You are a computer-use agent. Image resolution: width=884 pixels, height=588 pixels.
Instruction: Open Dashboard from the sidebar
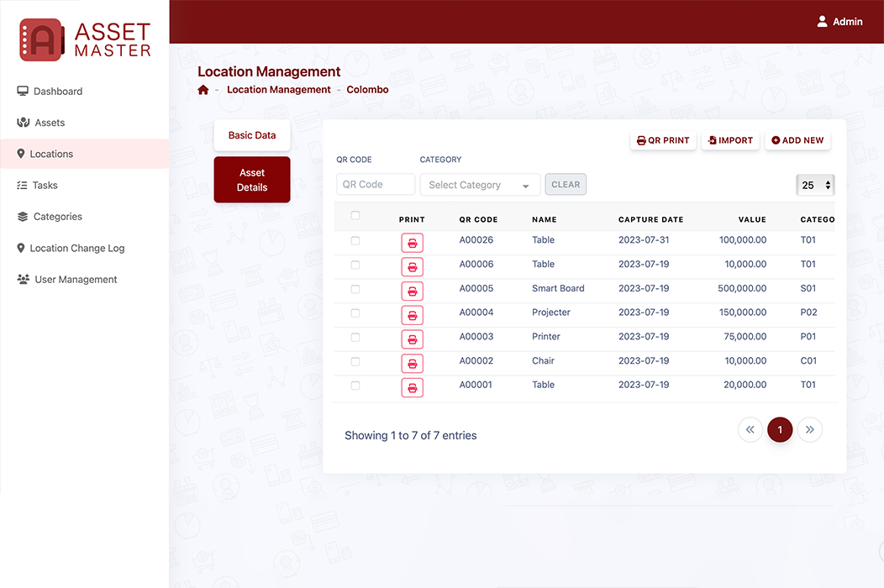57,92
